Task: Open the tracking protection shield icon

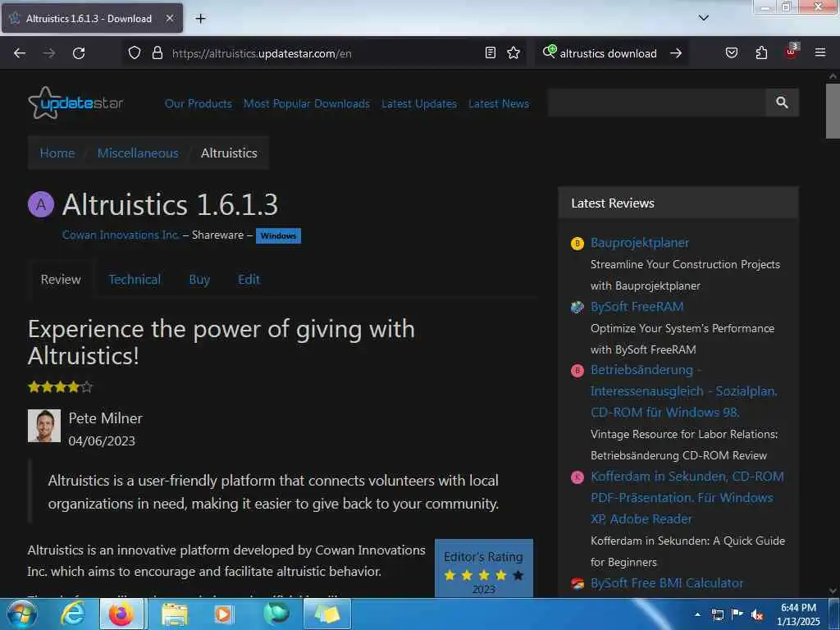Action: point(135,52)
